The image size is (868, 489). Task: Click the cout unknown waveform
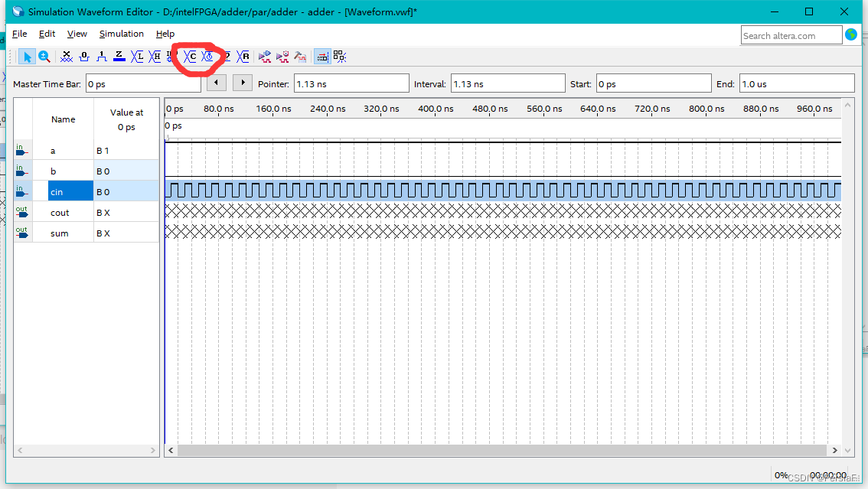(x=503, y=210)
